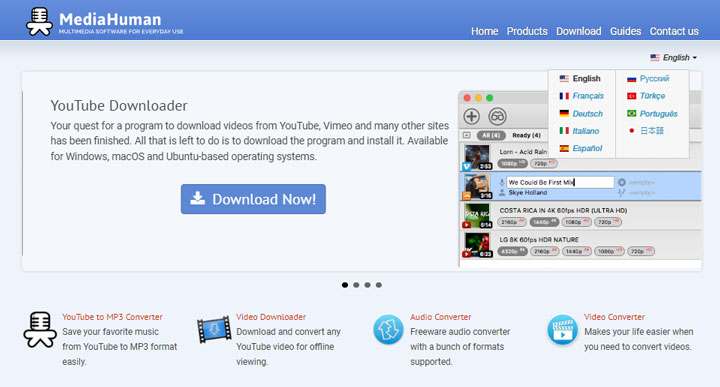
Task: Choose 2160p for LG 8K video
Action: pyautogui.click(x=545, y=252)
